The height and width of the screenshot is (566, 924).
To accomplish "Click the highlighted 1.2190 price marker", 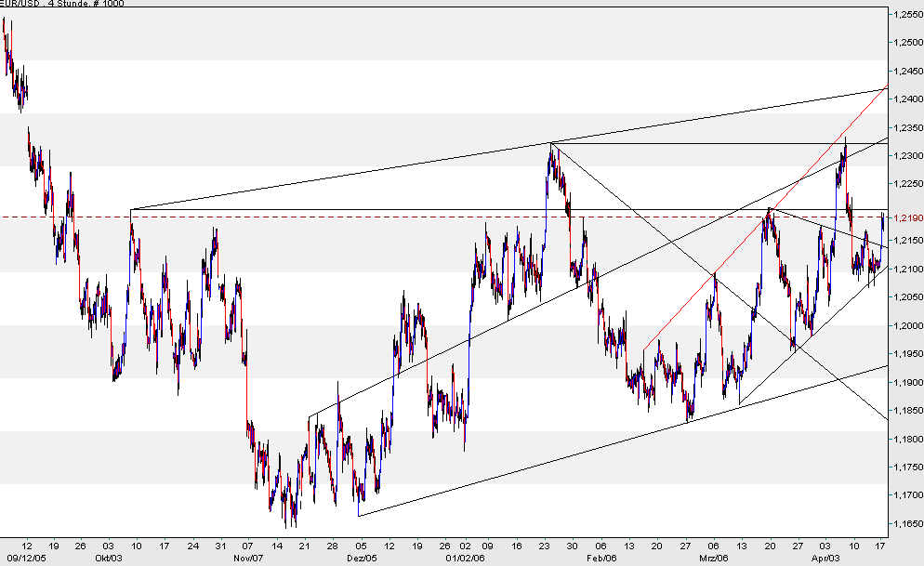I will tap(904, 216).
